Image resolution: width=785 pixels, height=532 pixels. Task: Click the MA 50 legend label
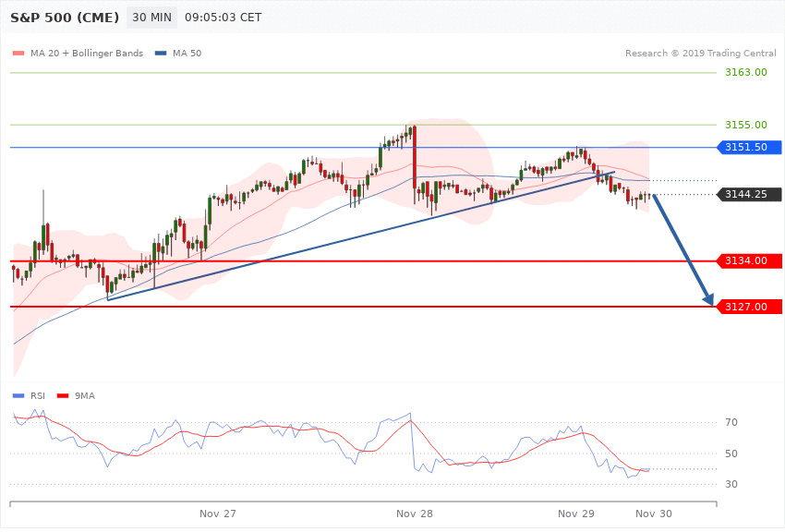click(x=187, y=53)
